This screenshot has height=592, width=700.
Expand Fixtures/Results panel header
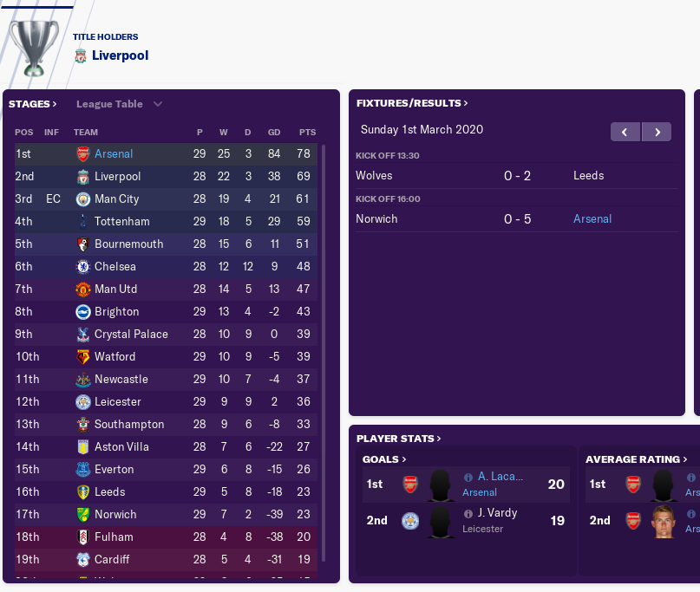click(412, 103)
